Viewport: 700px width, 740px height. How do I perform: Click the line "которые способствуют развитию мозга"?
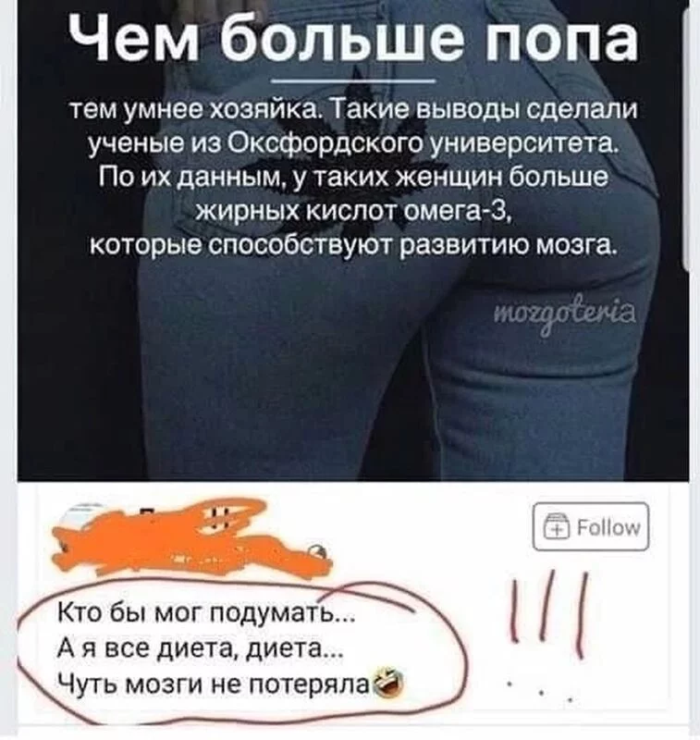(x=353, y=245)
